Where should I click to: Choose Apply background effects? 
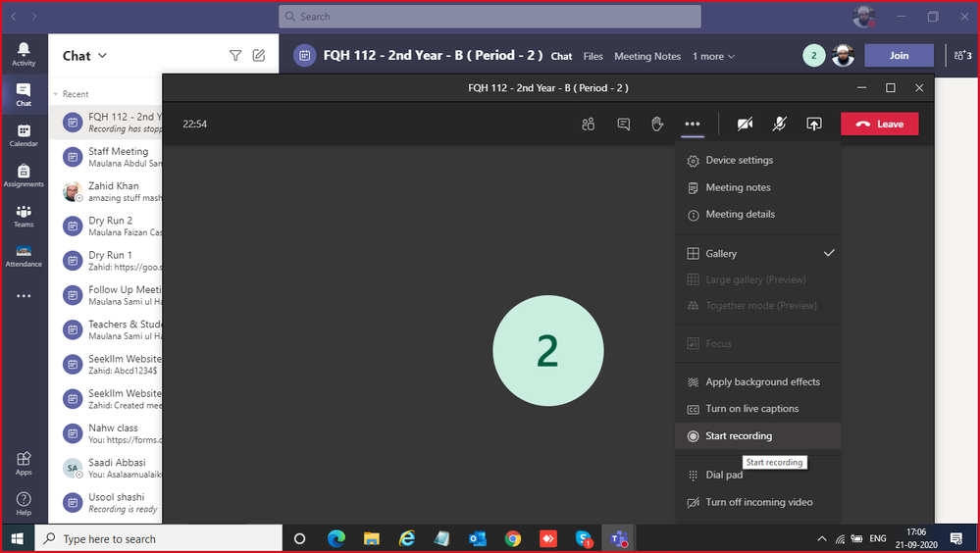coord(757,381)
